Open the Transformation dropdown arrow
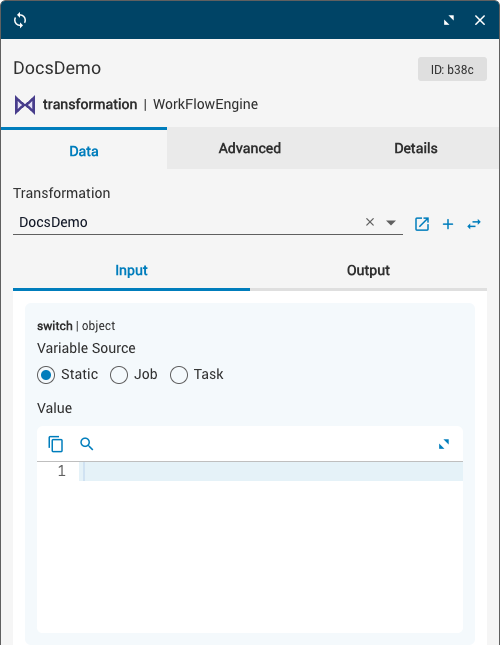The image size is (500, 645). pos(391,223)
